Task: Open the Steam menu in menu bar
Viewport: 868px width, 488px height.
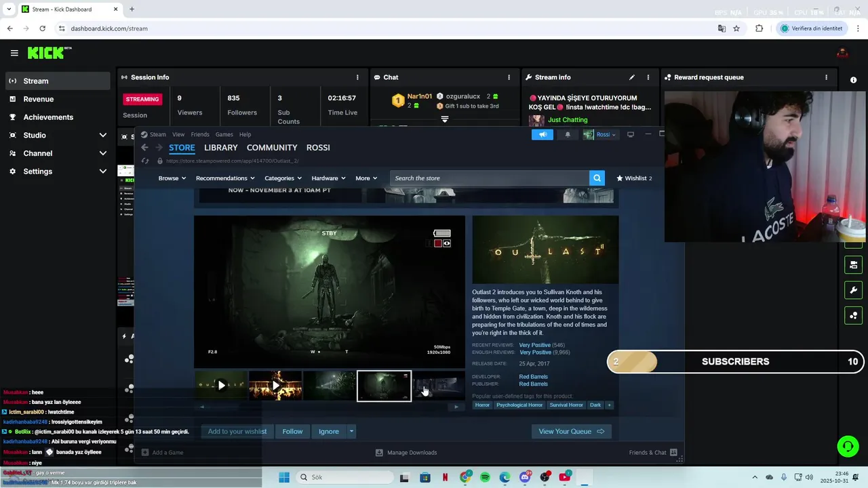Action: (158, 134)
